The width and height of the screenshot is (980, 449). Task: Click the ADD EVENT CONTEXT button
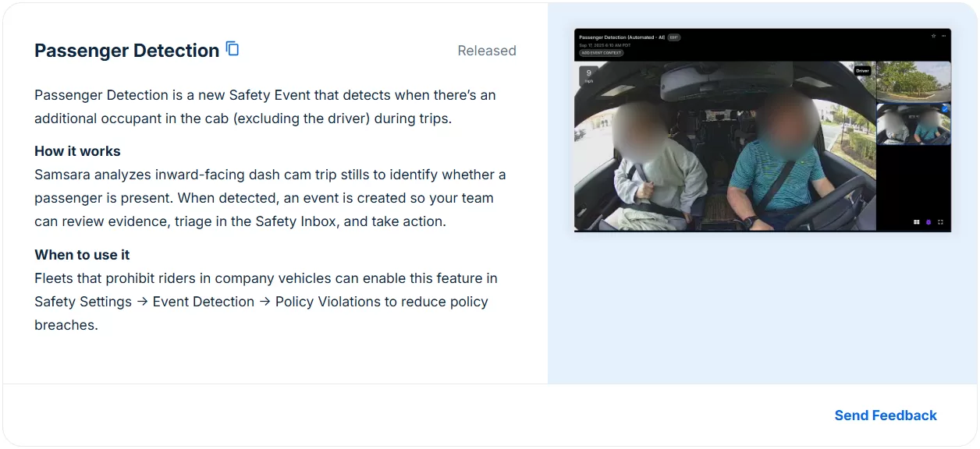[602, 53]
